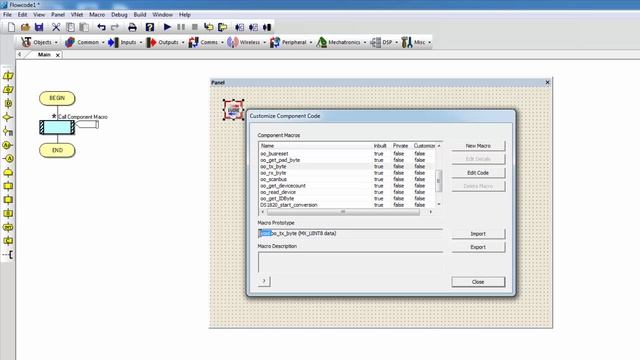
Task: Redo the last undone action
Action: click(x=115, y=27)
